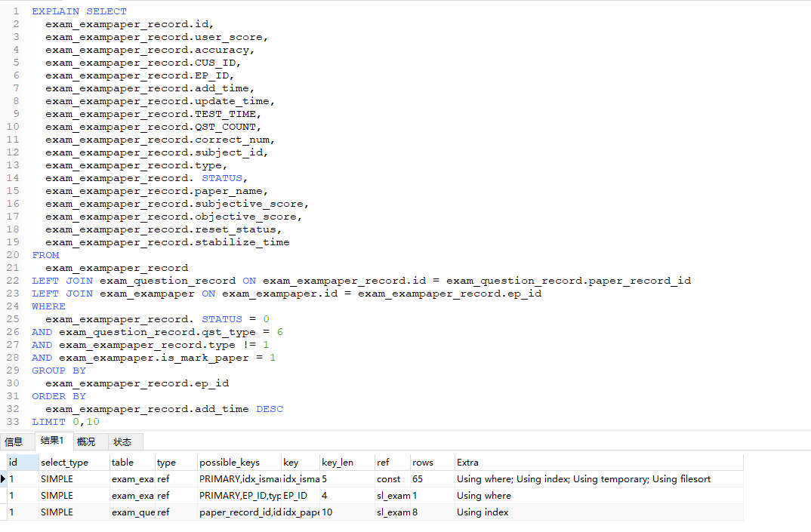Select cell 'Using where; Using index; Using temporary; Using filesort'
Image resolution: width=811 pixels, height=532 pixels.
[x=599, y=478]
